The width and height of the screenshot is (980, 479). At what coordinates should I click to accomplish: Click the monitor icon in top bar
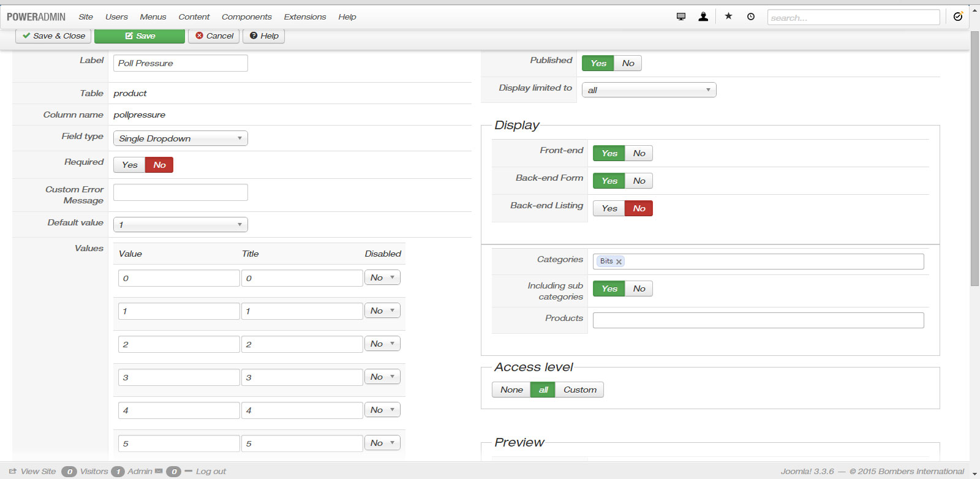click(681, 17)
